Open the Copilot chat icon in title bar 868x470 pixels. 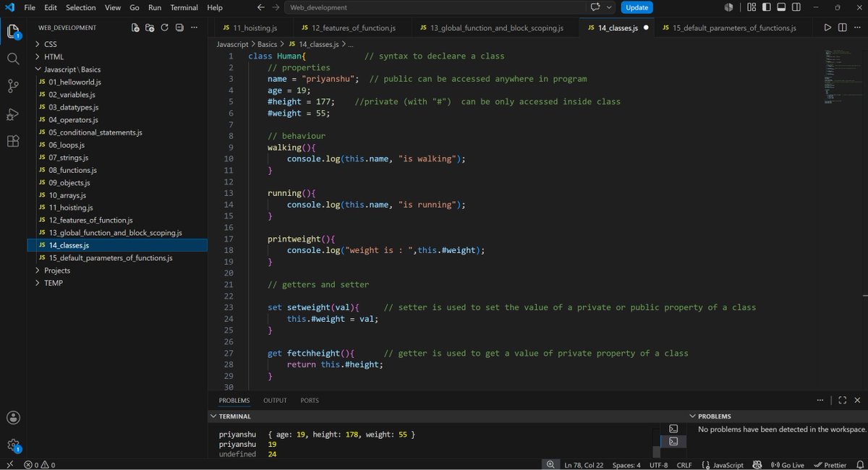click(x=595, y=7)
